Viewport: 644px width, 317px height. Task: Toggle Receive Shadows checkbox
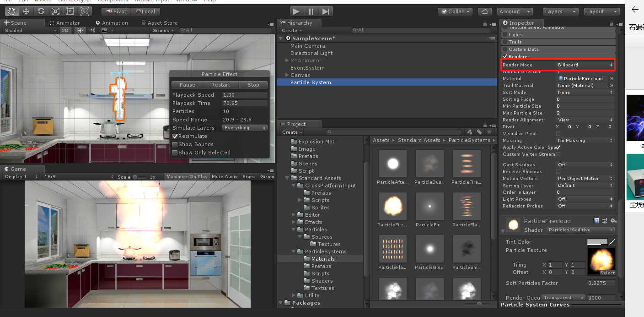coord(558,172)
